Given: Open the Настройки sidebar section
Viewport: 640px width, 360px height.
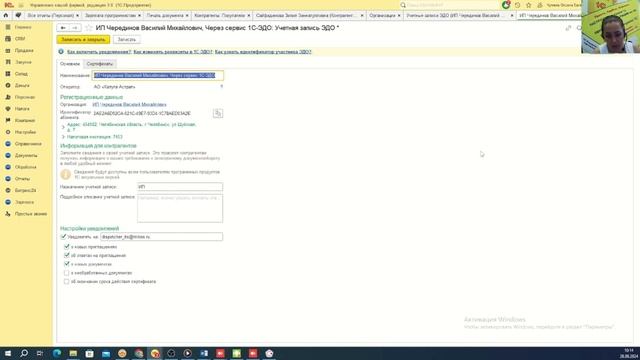Looking at the screenshot, I should pyautogui.click(x=25, y=132).
